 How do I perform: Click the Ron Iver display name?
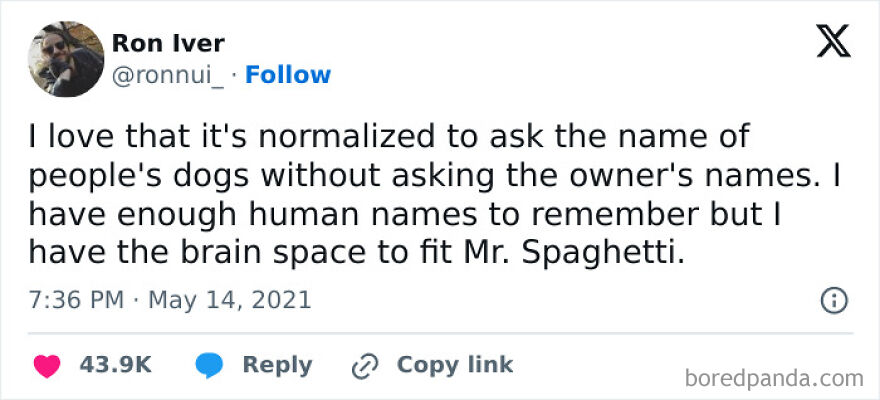168,43
